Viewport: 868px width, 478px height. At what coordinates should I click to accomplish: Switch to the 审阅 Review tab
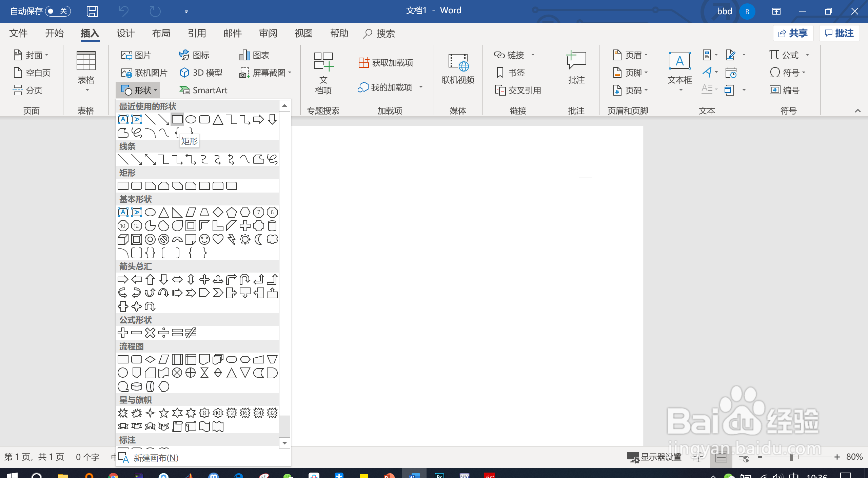click(x=268, y=33)
